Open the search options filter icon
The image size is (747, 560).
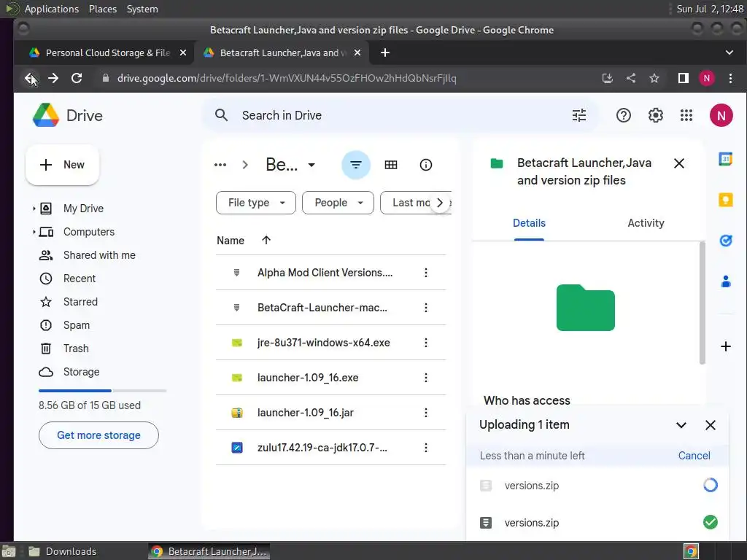[578, 115]
